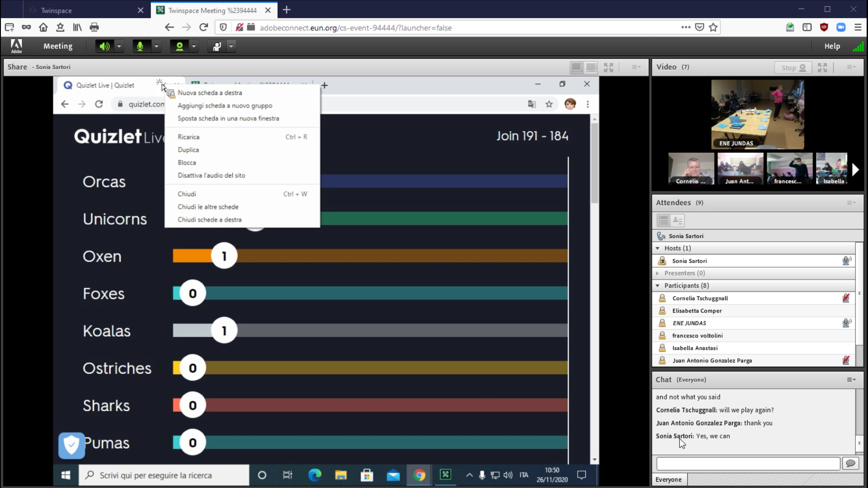Viewport: 868px width, 488px height.
Task: Toggle the green speaker audio icon
Action: click(104, 46)
